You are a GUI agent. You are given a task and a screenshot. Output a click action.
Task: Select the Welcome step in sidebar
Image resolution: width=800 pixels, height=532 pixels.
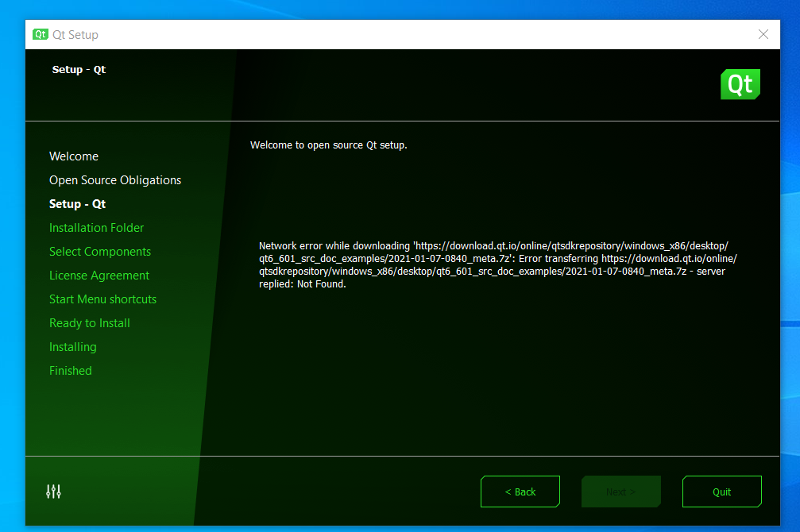point(74,156)
